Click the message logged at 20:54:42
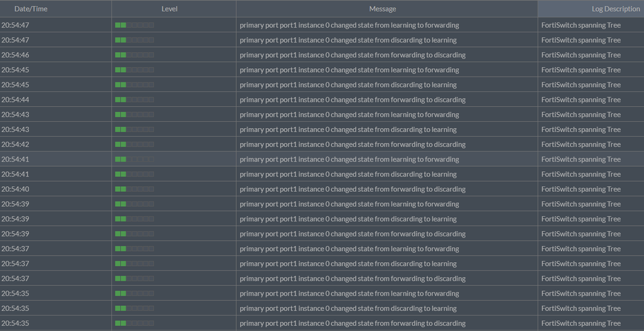644x331 pixels. [x=353, y=145]
